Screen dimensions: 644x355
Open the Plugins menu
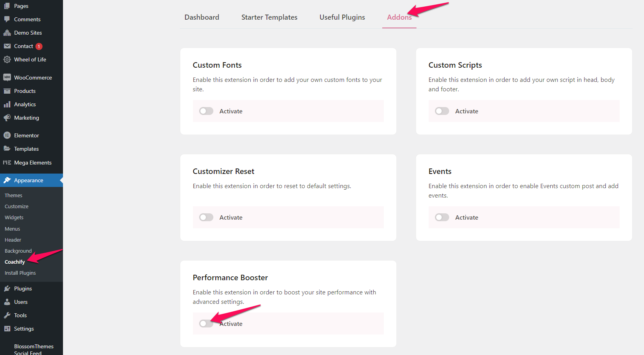23,288
